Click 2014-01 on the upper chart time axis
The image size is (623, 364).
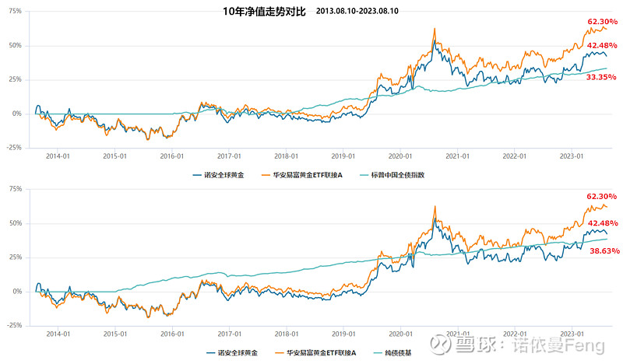tap(58, 156)
